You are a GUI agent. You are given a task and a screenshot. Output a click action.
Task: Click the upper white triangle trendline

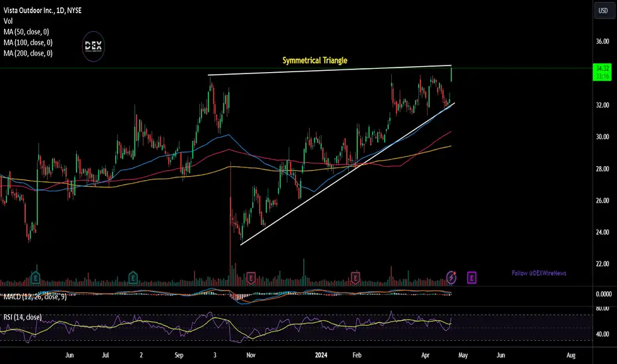[x=330, y=70]
